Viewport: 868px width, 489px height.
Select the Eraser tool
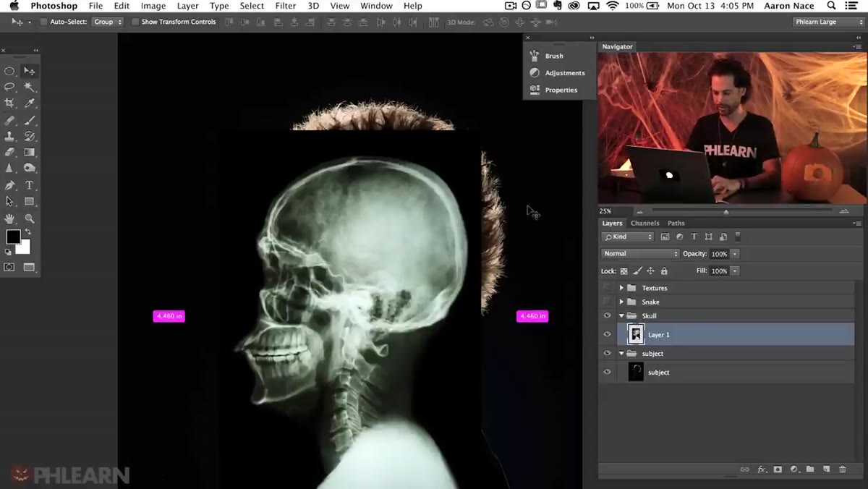coord(10,153)
